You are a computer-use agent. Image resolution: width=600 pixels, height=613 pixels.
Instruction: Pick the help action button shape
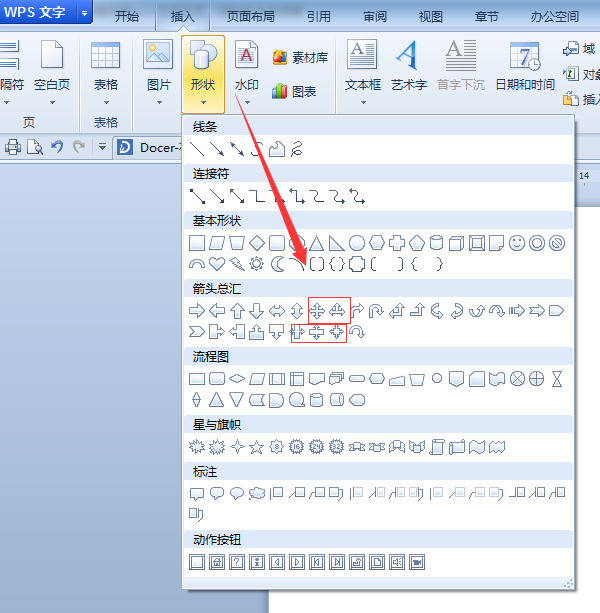click(237, 562)
